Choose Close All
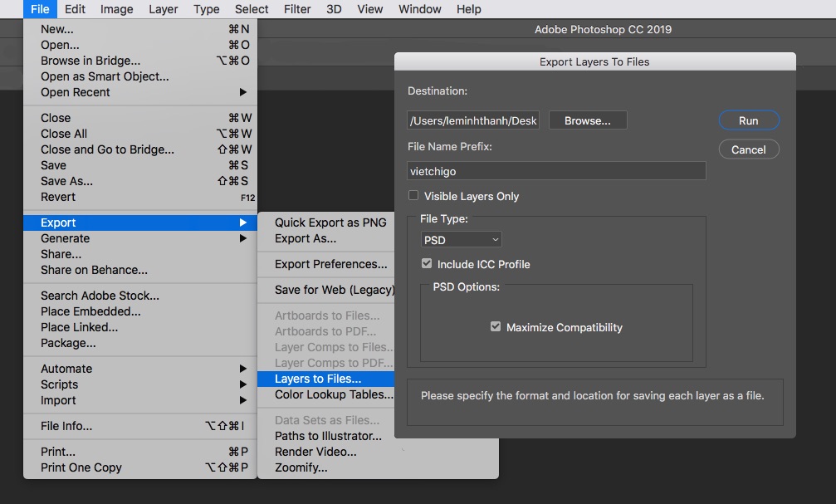The image size is (836, 504). click(140, 134)
